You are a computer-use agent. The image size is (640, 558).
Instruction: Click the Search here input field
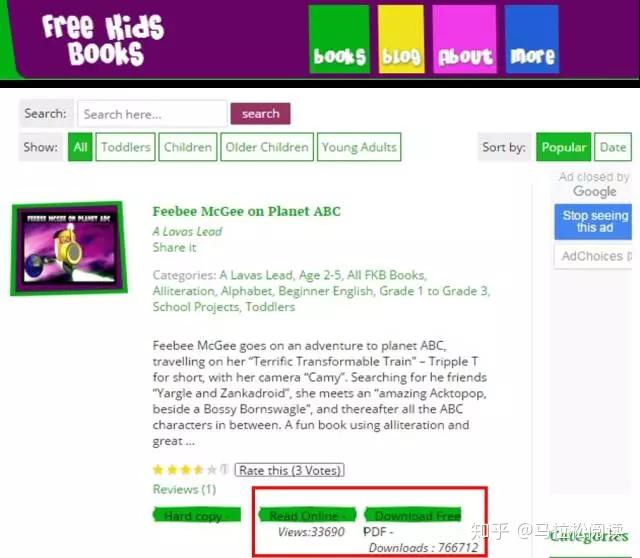point(152,114)
